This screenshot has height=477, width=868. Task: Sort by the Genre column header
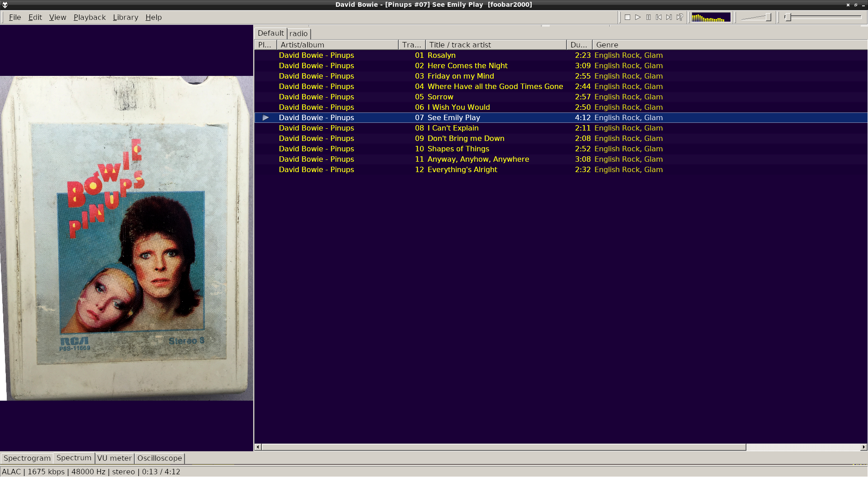[x=730, y=45]
